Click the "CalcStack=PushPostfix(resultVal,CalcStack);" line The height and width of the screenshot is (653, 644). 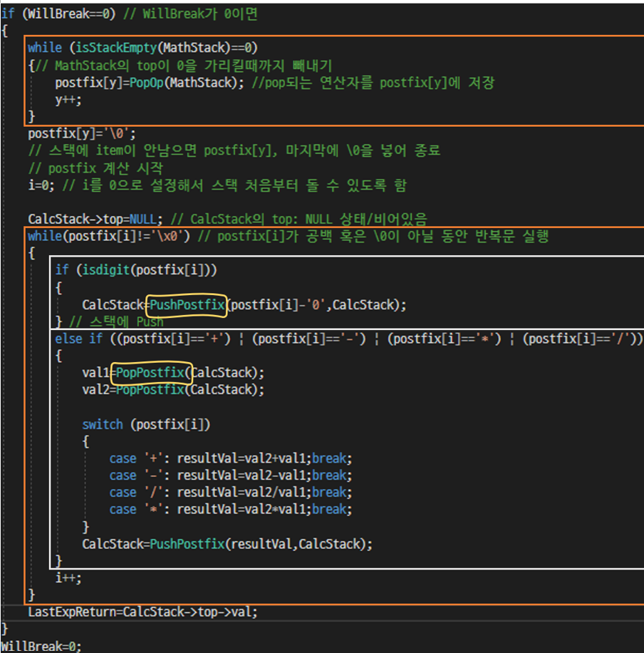pyautogui.click(x=227, y=544)
